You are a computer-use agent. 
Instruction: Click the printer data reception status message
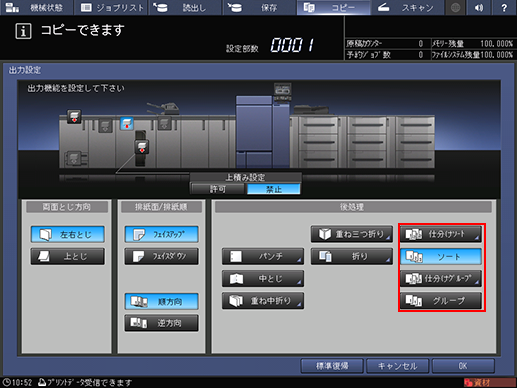[x=85, y=383]
